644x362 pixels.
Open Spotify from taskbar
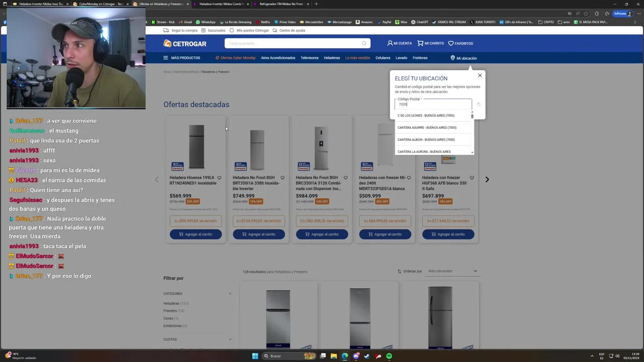pos(389,356)
